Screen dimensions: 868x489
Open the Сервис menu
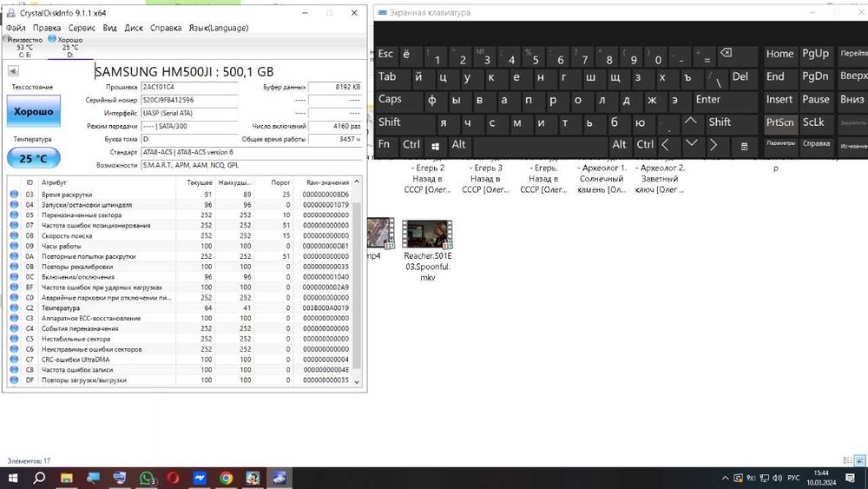[82, 28]
